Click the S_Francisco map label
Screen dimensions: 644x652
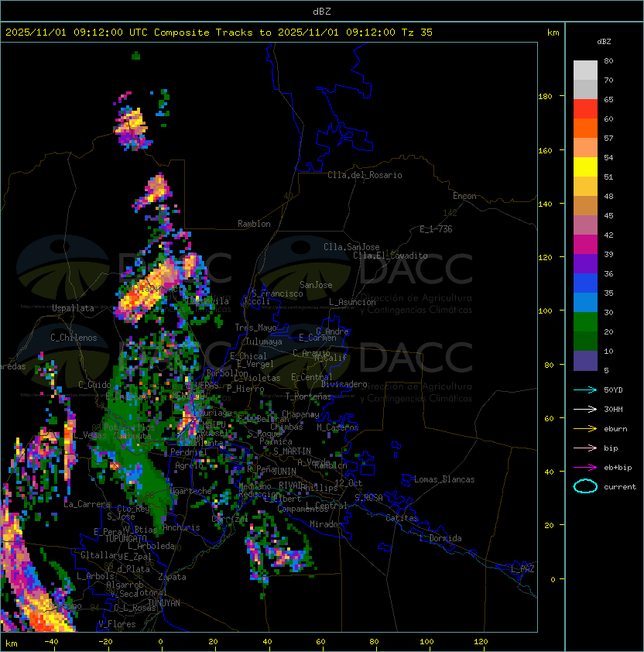point(277,293)
